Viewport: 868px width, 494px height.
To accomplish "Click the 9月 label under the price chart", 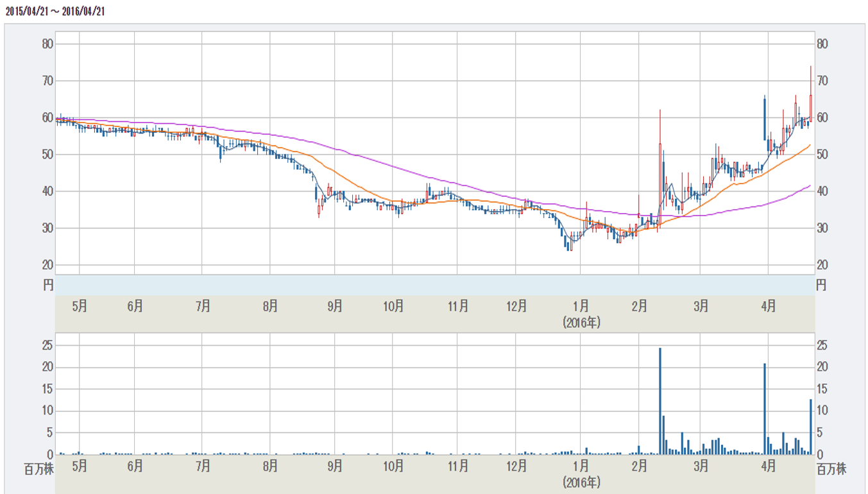I will pos(335,306).
